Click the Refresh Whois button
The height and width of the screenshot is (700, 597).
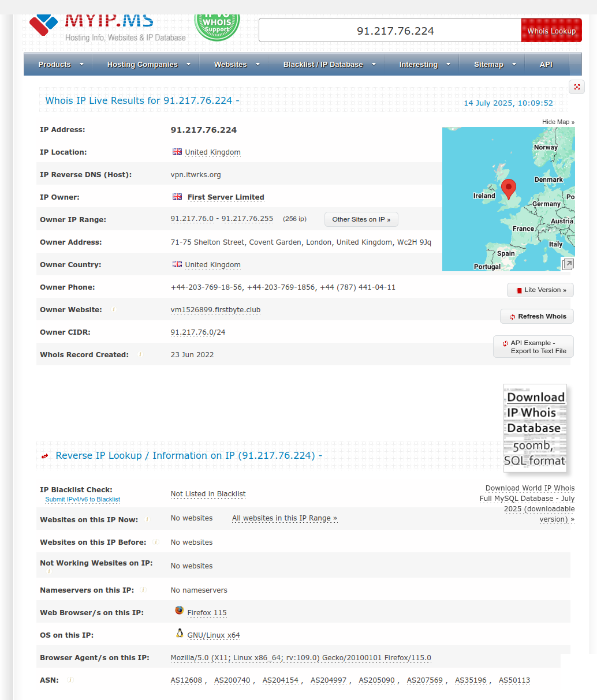pyautogui.click(x=537, y=316)
